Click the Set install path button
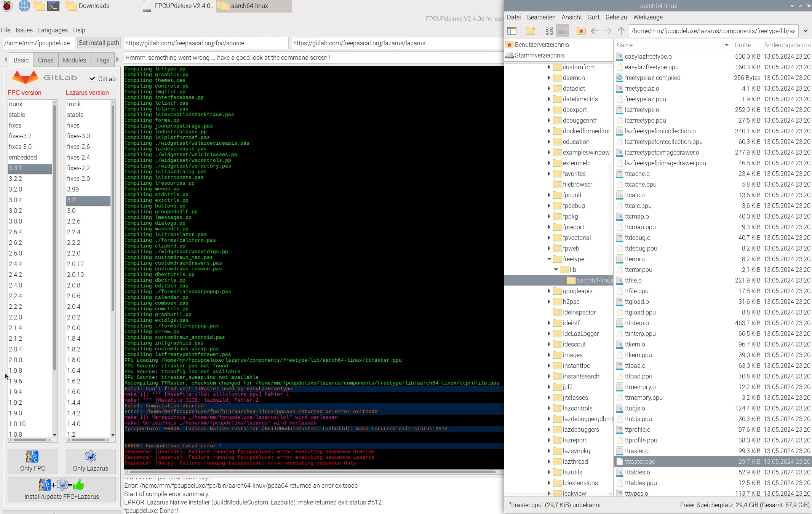The height and width of the screenshot is (514, 812). [99, 43]
